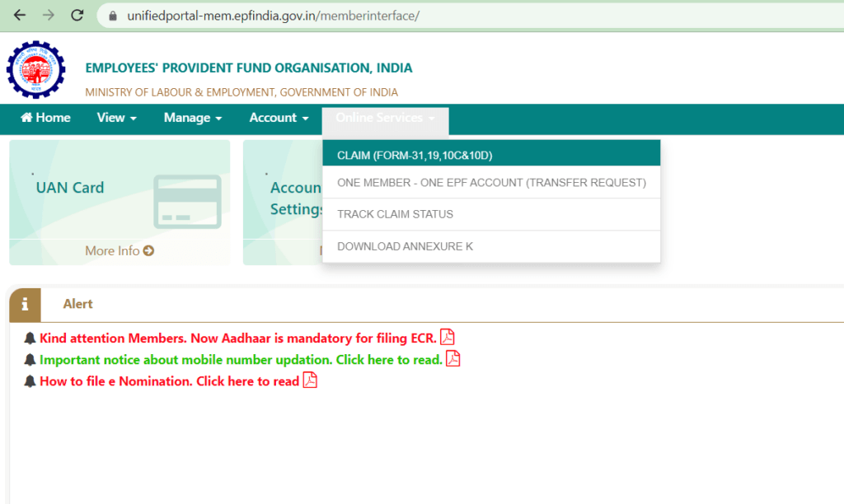Click the Alert info icon
The width and height of the screenshot is (844, 504).
pos(25,305)
